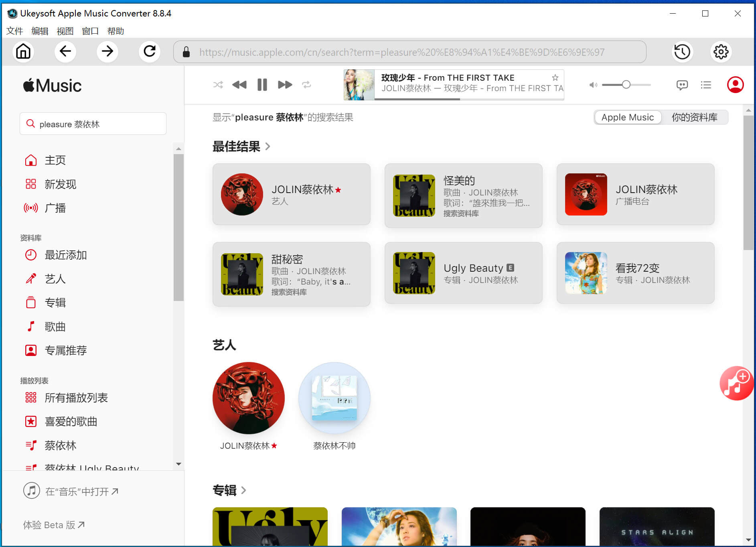Click main content scrollbar down arrow
Viewport: 756px width, 547px height.
(x=748, y=540)
